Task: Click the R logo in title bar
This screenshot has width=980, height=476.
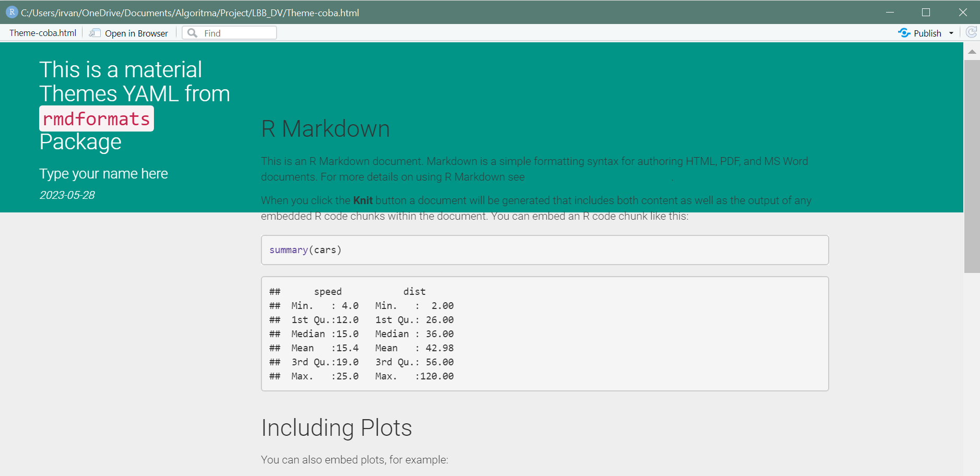Action: point(11,12)
